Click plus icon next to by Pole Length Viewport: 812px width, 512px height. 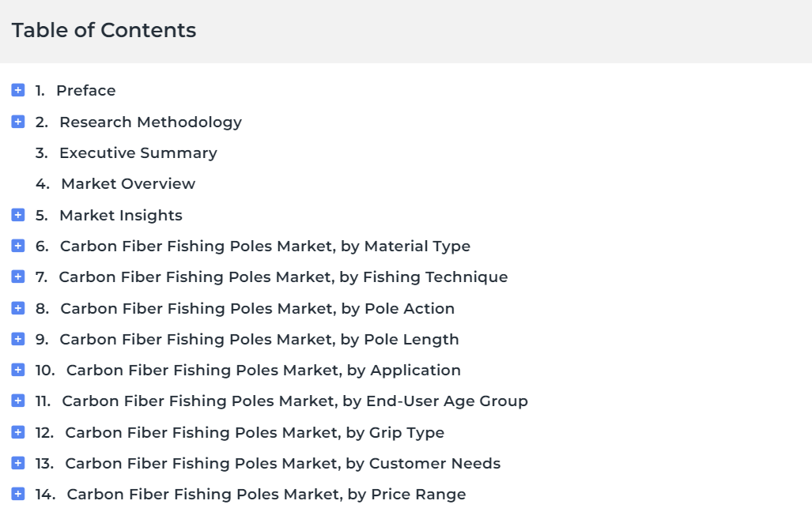point(18,339)
